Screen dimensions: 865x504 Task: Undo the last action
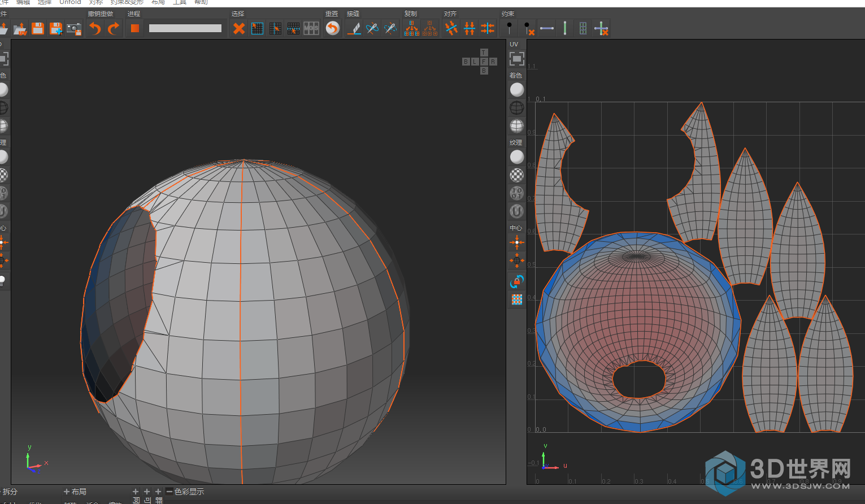(x=95, y=28)
